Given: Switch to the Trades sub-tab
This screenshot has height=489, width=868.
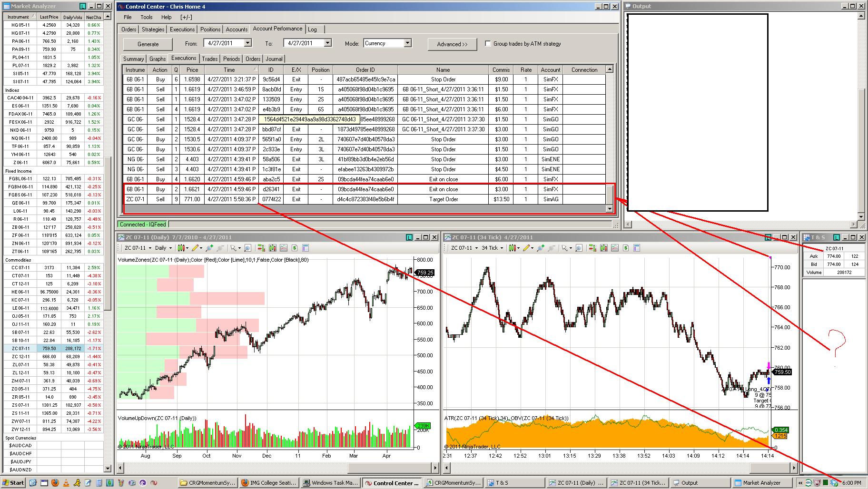Looking at the screenshot, I should [209, 59].
